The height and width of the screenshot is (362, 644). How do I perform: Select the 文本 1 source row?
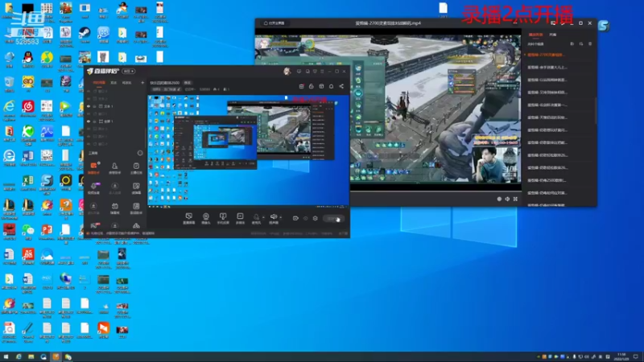tap(114, 106)
